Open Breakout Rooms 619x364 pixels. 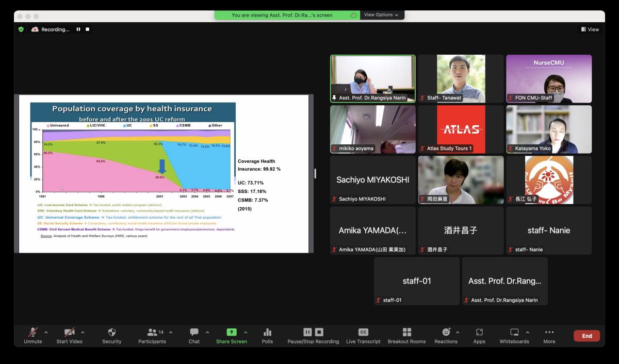(x=406, y=333)
